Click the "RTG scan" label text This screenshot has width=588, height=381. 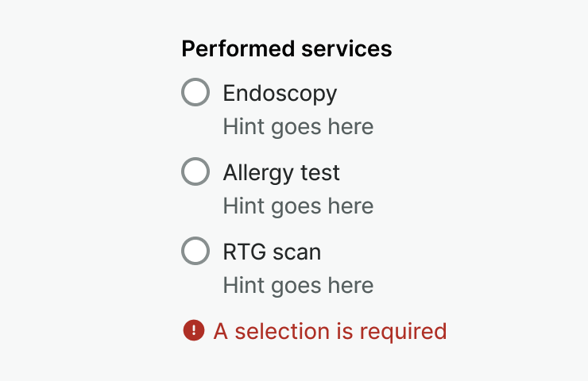coord(272,252)
